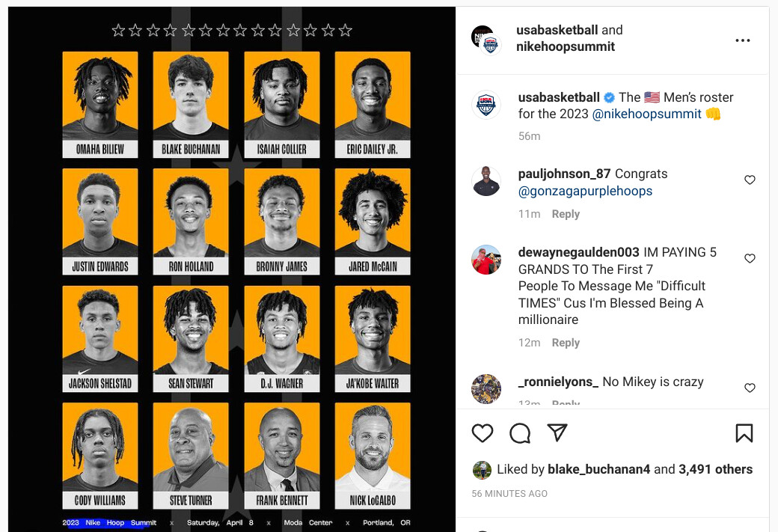
Task: Open pauljohnson_87 profile picture
Action: pos(486,181)
